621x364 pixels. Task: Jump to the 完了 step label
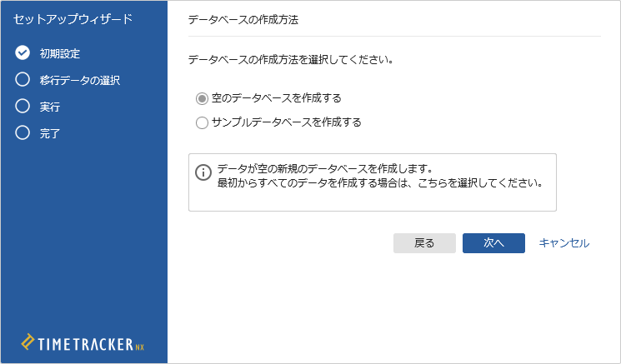[x=50, y=132]
